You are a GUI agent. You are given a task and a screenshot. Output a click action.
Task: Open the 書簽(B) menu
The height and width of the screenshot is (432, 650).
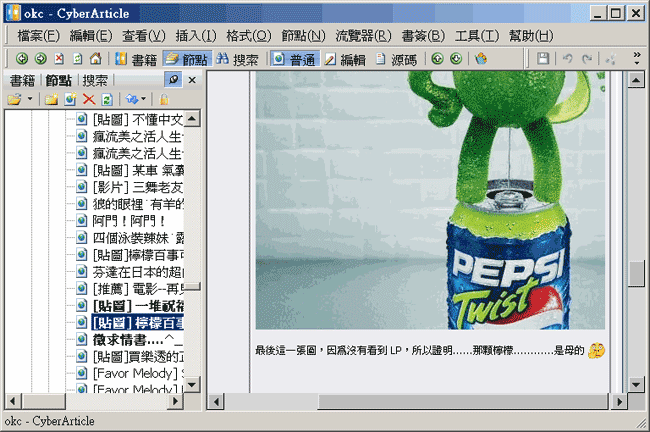point(423,36)
